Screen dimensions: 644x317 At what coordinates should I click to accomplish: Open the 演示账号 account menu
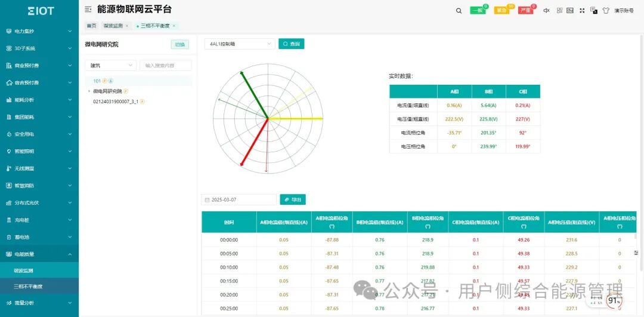pos(624,11)
